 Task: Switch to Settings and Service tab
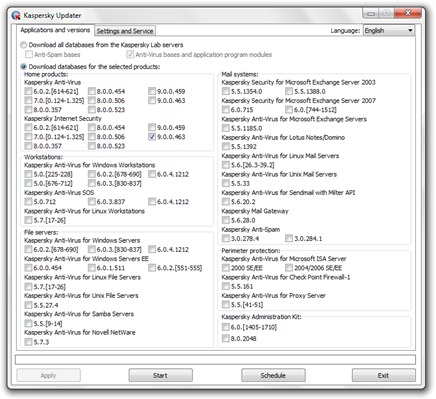125,31
